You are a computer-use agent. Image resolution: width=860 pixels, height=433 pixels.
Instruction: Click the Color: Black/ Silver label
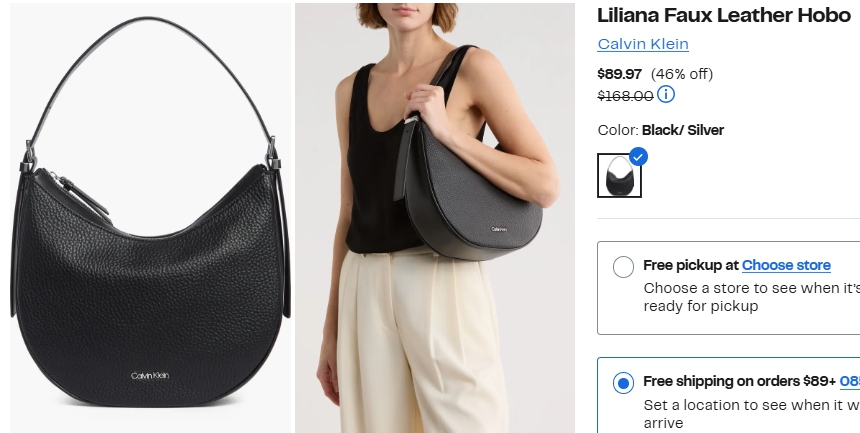pos(661,130)
